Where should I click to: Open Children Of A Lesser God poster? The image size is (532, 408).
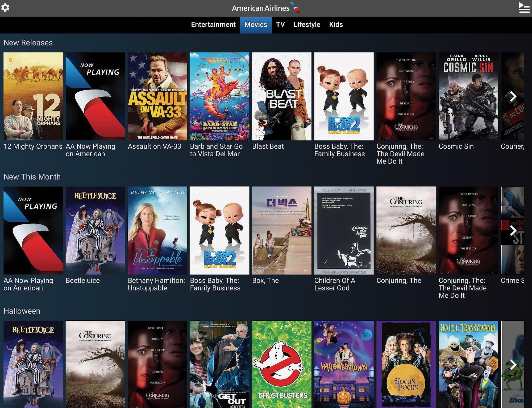pyautogui.click(x=344, y=231)
